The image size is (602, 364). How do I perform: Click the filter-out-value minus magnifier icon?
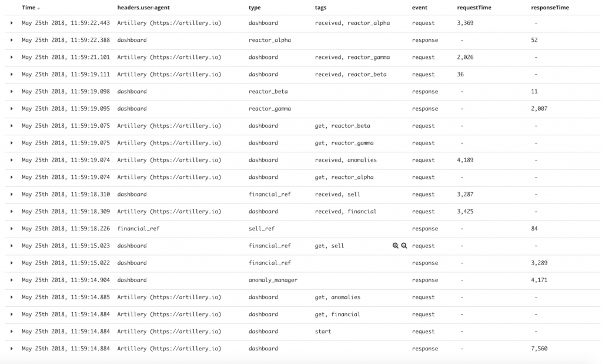(x=404, y=246)
